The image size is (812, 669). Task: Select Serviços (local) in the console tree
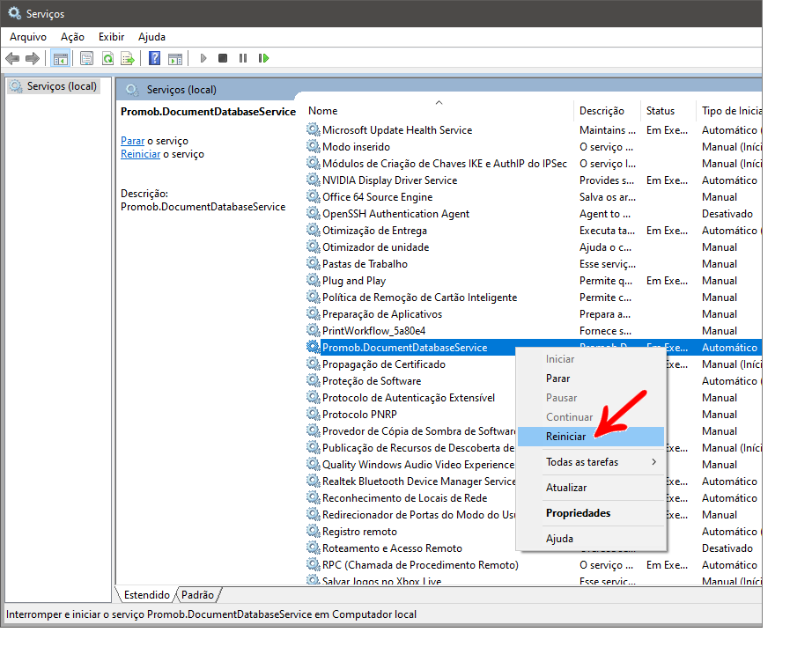coord(54,86)
